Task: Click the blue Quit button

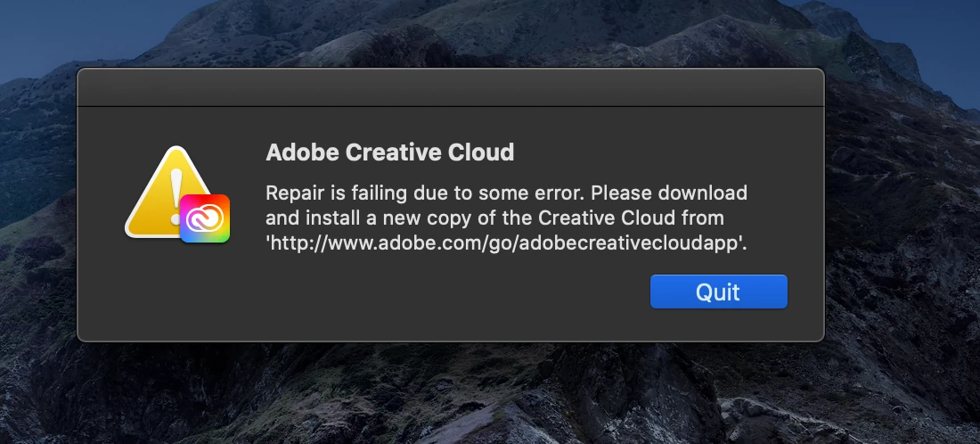Action: coord(719,292)
